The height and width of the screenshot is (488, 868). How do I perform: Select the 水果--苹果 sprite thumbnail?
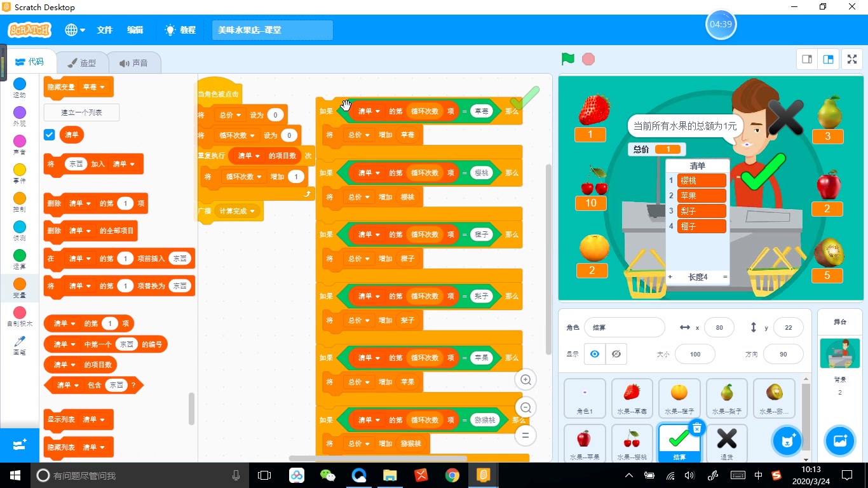[x=584, y=443]
